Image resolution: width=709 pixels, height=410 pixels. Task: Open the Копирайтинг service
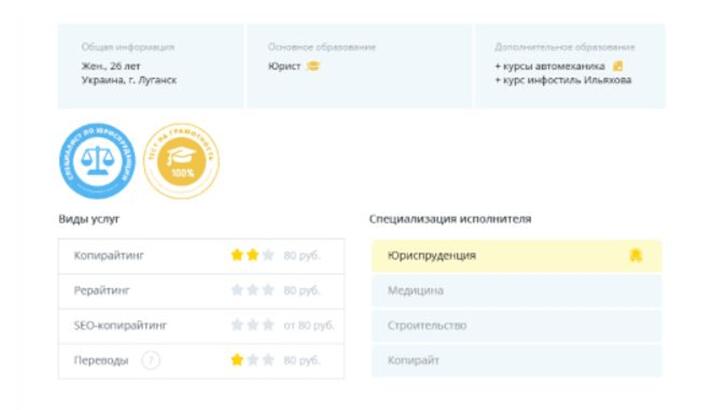point(201,256)
